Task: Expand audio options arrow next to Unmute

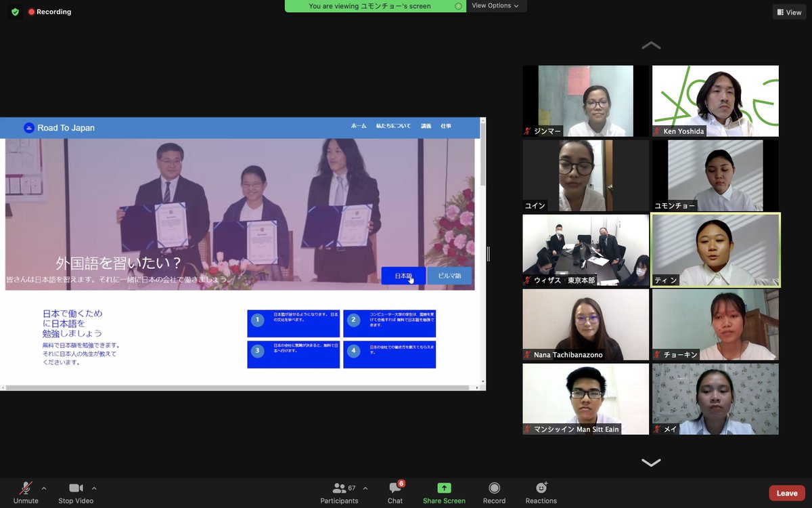Action: click(44, 488)
